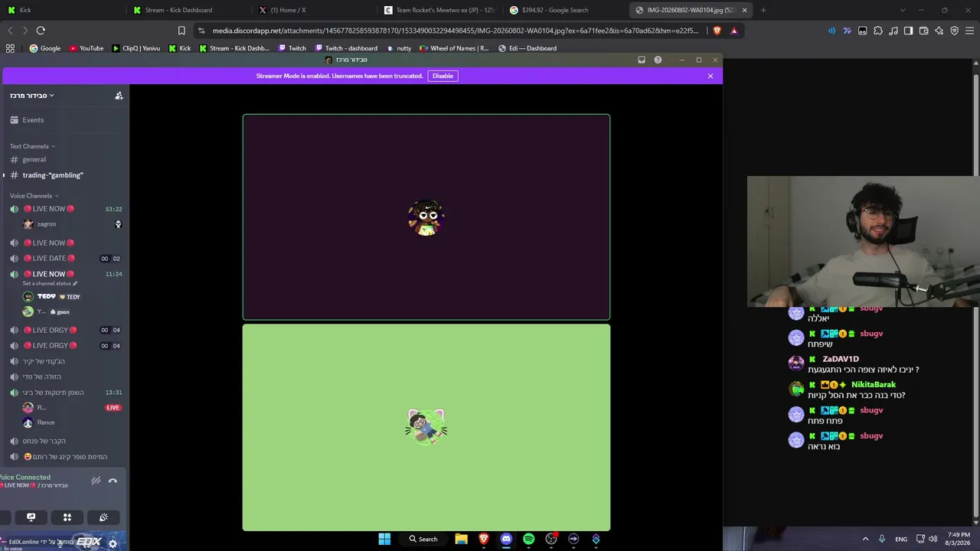Image resolution: width=980 pixels, height=551 pixels.
Task: Join the LIVE DATE voice channel
Action: (x=65, y=259)
